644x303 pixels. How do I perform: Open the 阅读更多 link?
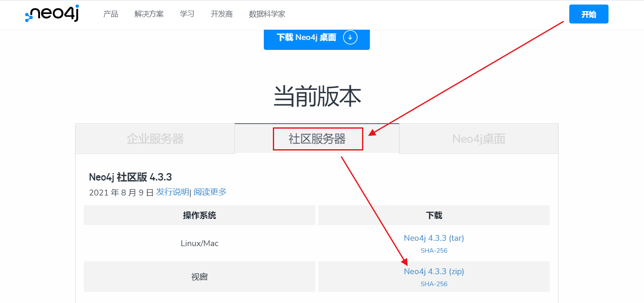coord(210,192)
